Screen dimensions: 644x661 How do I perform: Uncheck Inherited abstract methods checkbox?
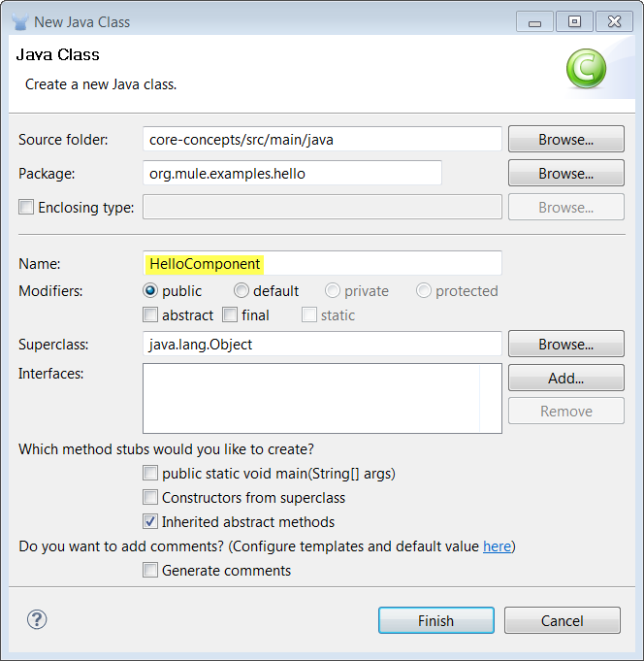(x=150, y=522)
